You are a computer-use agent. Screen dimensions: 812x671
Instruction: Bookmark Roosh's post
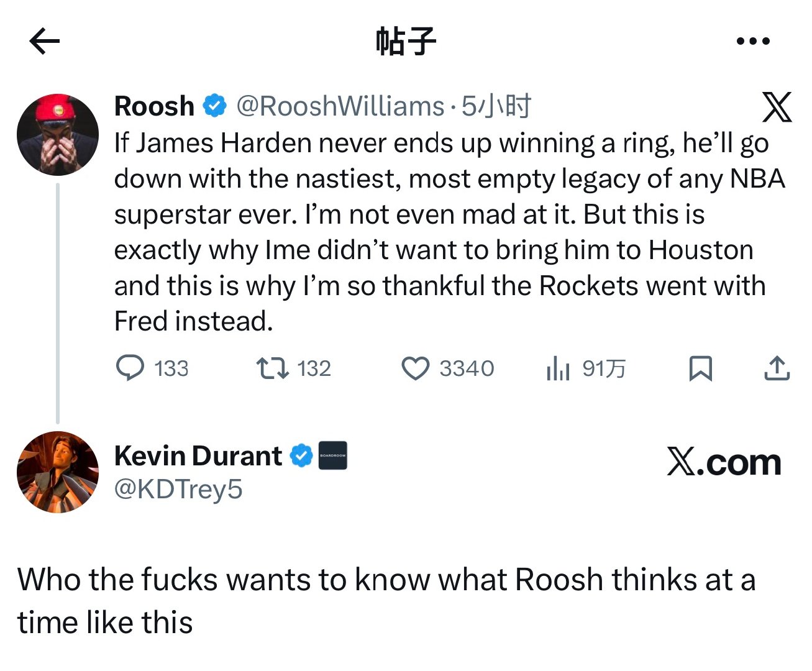pyautogui.click(x=701, y=368)
